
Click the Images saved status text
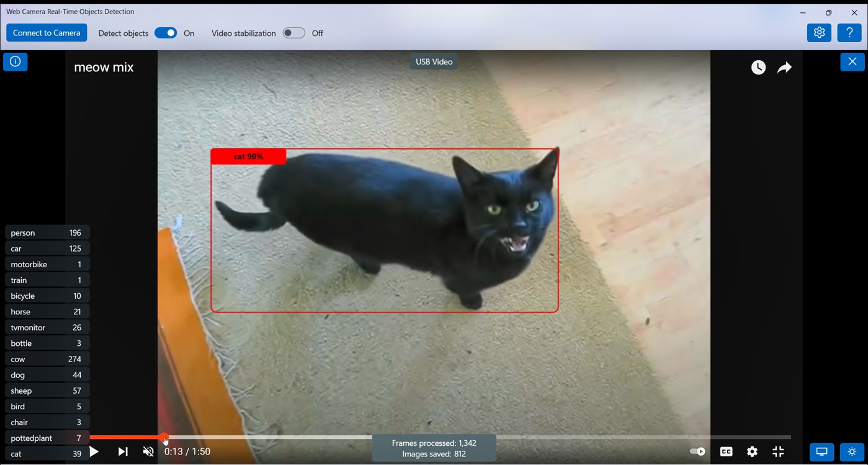click(x=434, y=454)
